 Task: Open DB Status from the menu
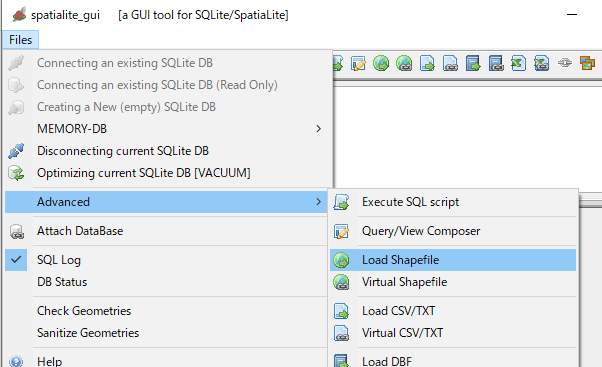[x=166, y=282]
